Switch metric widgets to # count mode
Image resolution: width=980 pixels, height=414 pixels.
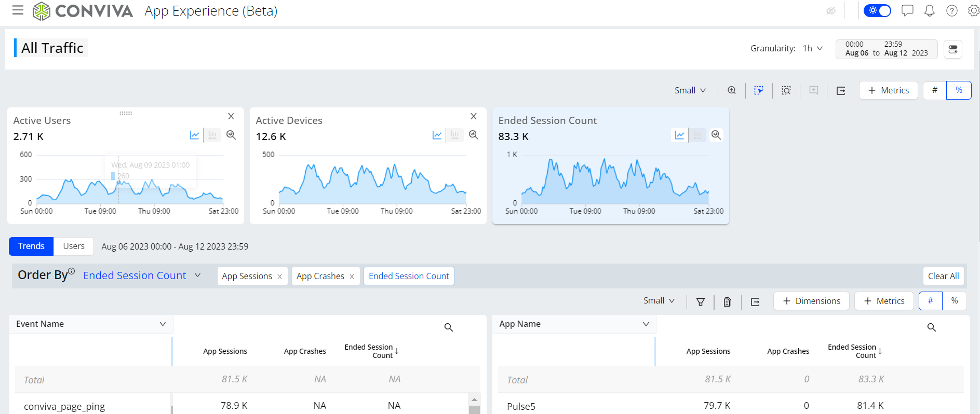[934, 90]
